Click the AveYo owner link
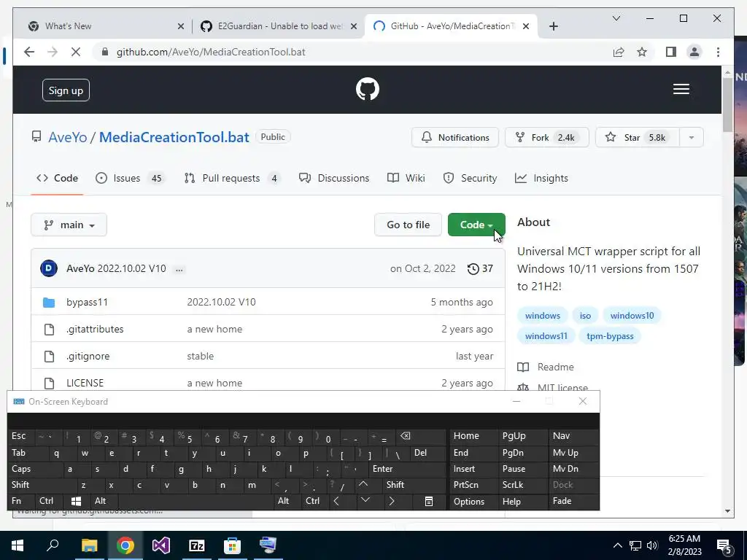747x560 pixels. pos(68,137)
